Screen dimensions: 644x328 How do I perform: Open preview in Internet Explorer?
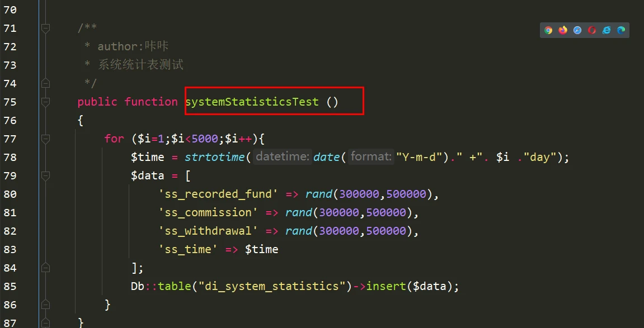[x=607, y=30]
